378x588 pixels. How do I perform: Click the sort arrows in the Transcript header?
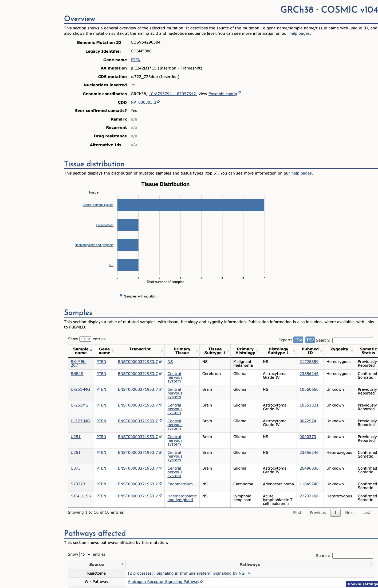click(162, 351)
